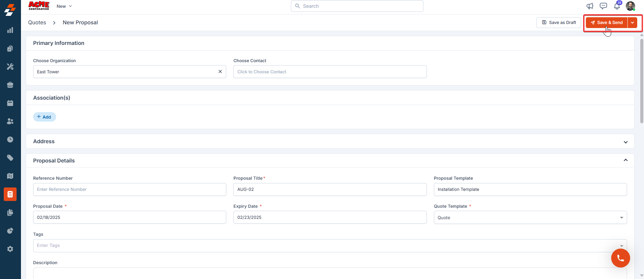Image resolution: width=644 pixels, height=279 pixels.
Task: Open the chat messages icon in the top bar
Action: tap(603, 6)
